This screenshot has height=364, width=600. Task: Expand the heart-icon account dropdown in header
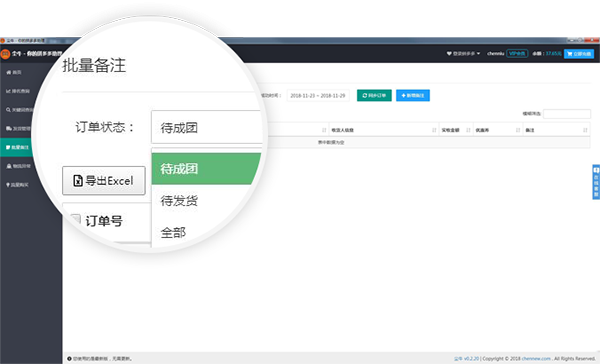coord(463,54)
